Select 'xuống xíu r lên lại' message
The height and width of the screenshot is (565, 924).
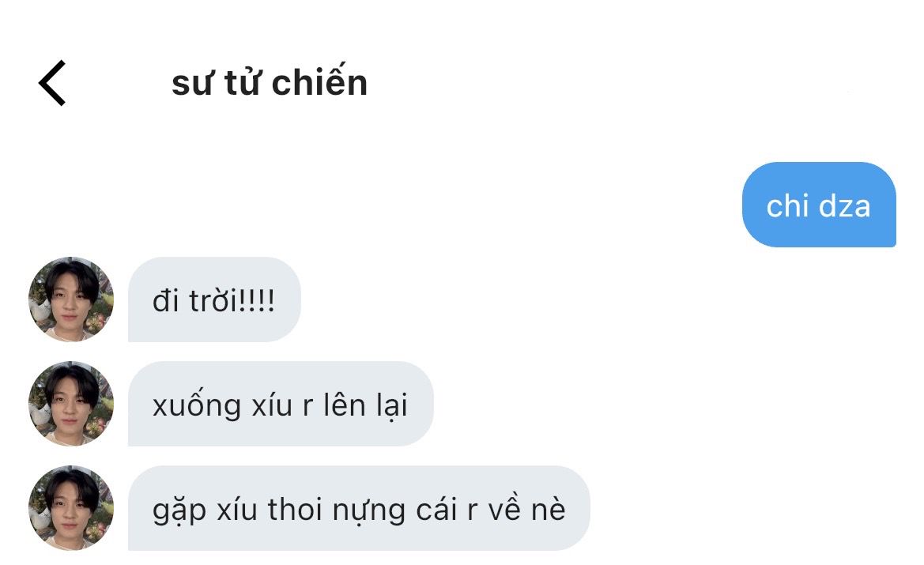[x=281, y=404]
